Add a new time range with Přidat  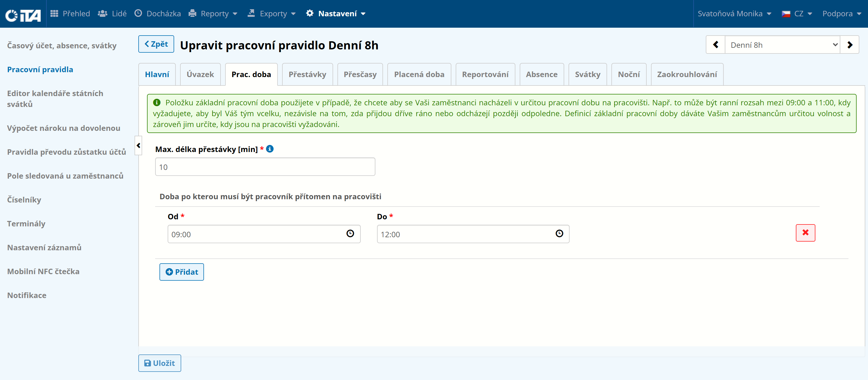click(182, 272)
